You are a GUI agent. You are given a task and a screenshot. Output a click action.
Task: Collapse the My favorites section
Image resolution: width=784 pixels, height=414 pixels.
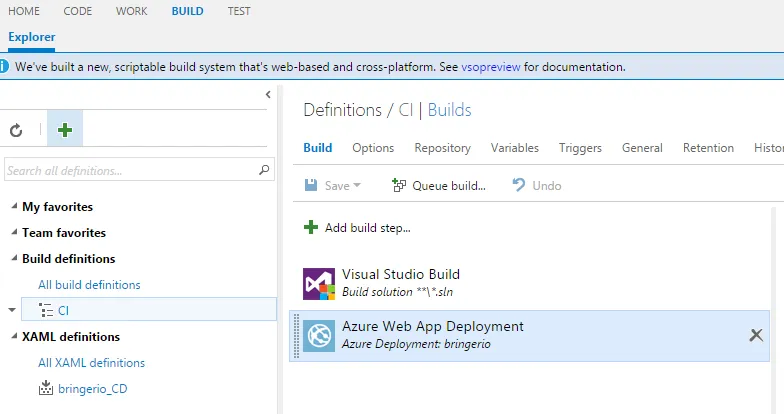click(13, 207)
